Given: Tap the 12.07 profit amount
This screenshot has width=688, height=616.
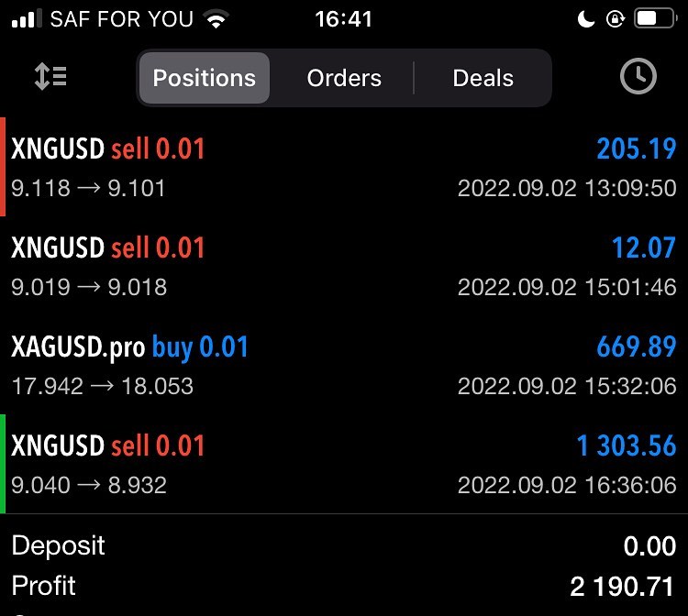Looking at the screenshot, I should [x=644, y=248].
